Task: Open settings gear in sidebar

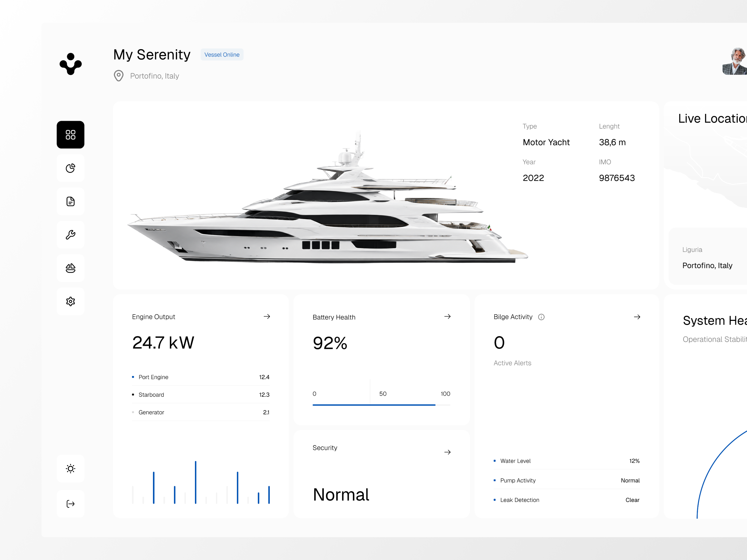Action: pos(70,301)
